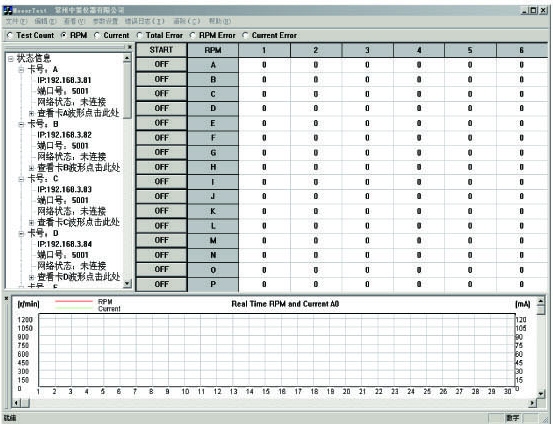
Task: Select the Test Count radio button
Action: click(10, 35)
